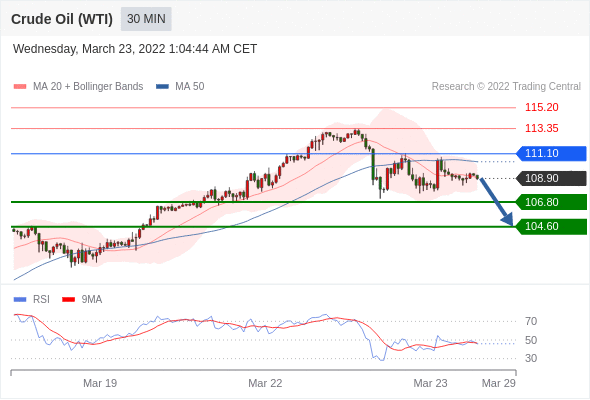The image size is (590, 400).
Task: Click the Crude Oil (WTI) title
Action: click(62, 19)
